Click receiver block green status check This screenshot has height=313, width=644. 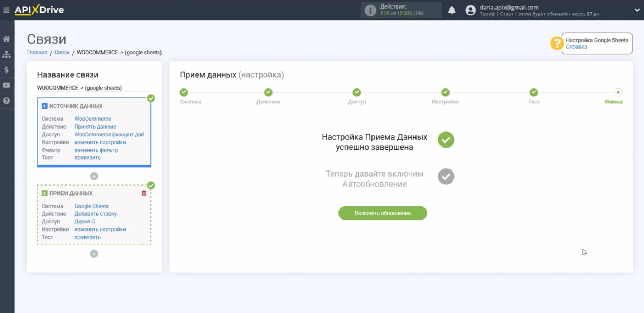pos(151,186)
